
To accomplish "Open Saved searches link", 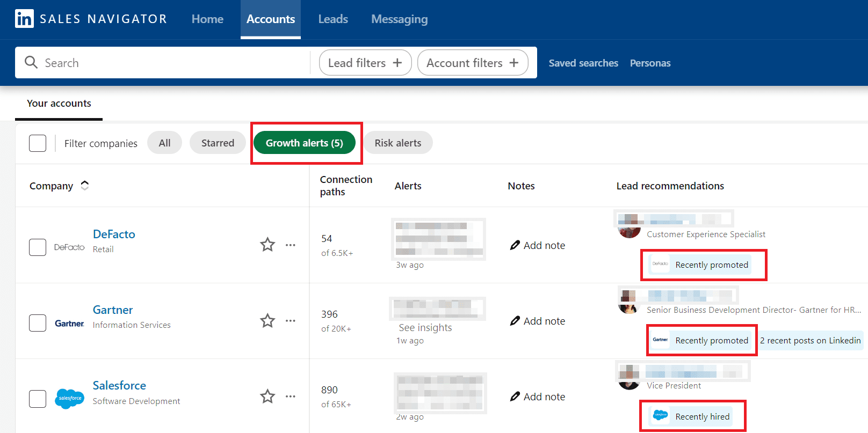I will (583, 63).
